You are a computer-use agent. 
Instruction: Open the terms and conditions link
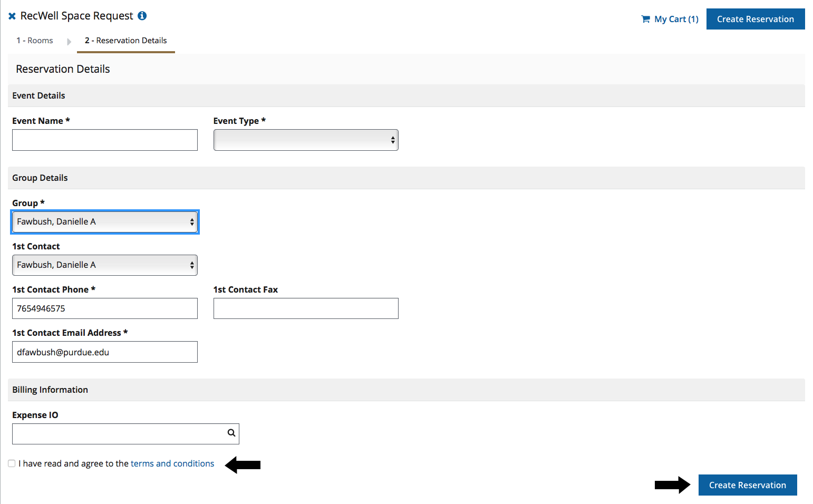pyautogui.click(x=172, y=463)
